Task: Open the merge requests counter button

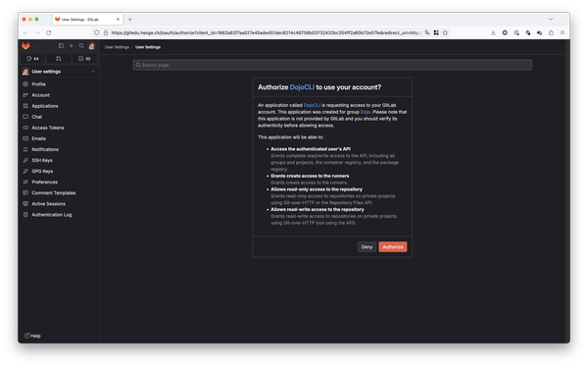Action: 59,59
